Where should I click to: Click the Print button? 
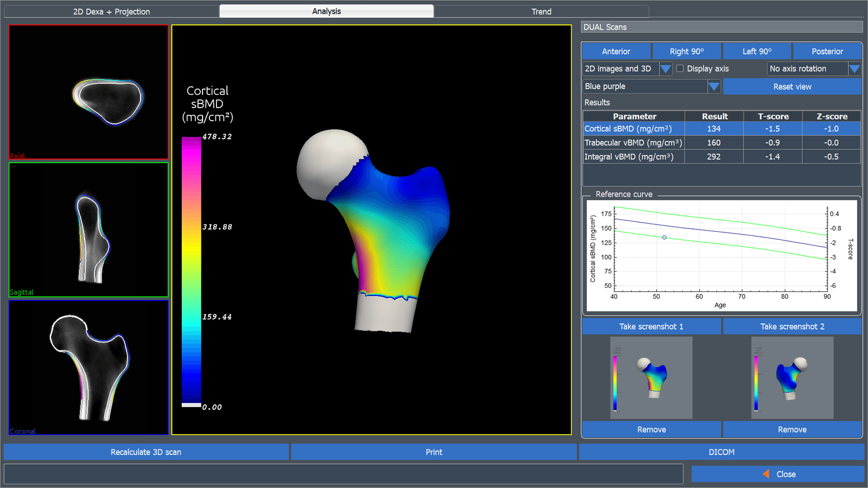click(433, 452)
